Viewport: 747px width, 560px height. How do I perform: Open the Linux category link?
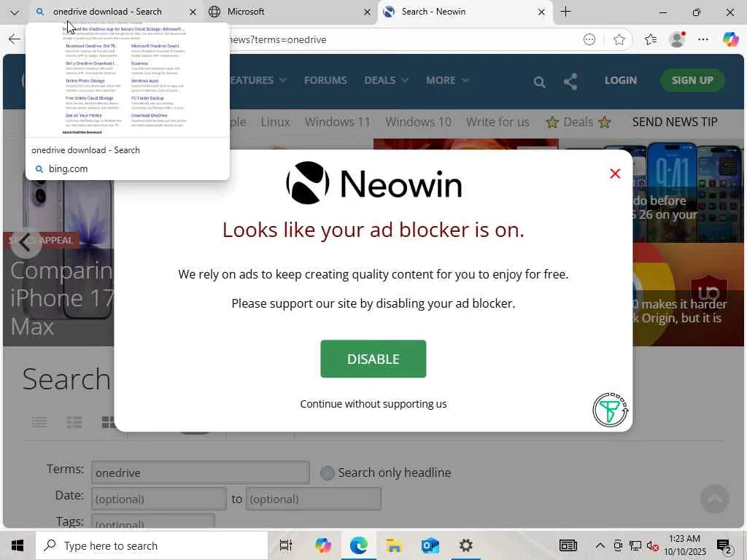tap(275, 122)
